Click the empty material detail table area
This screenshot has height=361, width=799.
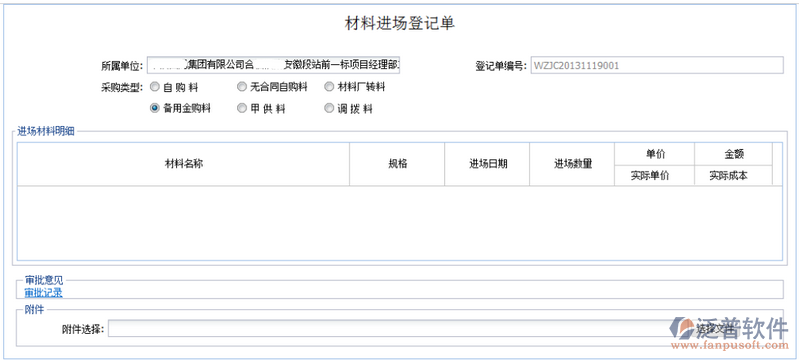tap(400, 223)
